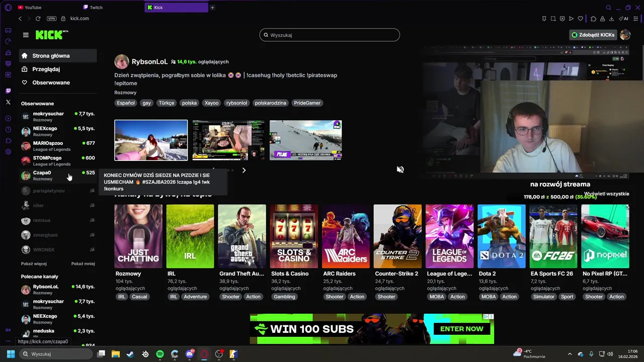Open the Kick hamburger menu
Screen dimensions: 644x362
click(x=26, y=35)
